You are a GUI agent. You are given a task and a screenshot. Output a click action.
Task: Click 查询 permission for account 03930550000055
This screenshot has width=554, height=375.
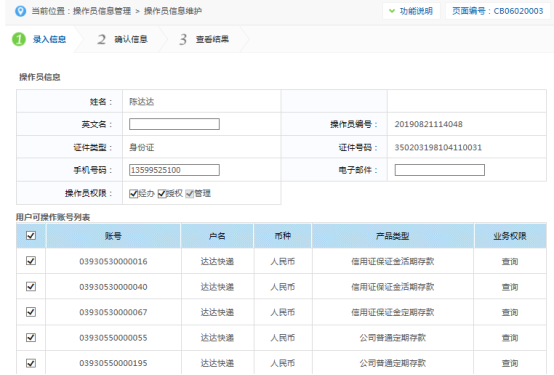coord(510,338)
